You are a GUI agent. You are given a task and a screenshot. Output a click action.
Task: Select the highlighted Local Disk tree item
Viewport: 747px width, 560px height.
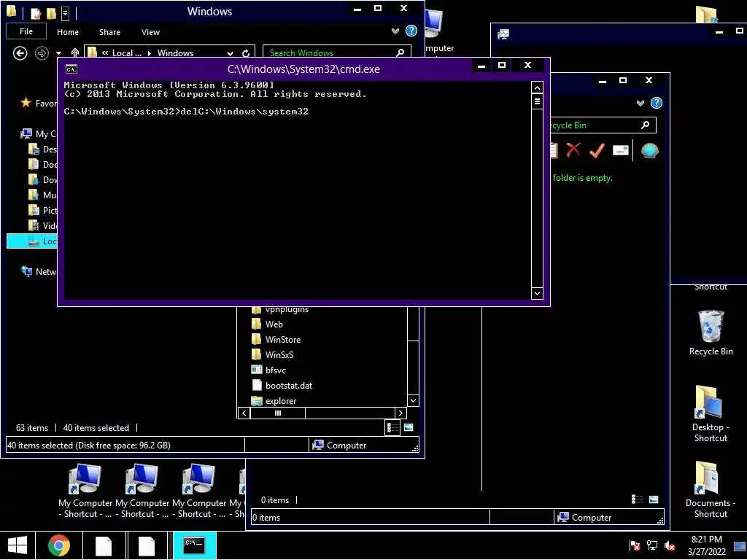click(x=32, y=241)
